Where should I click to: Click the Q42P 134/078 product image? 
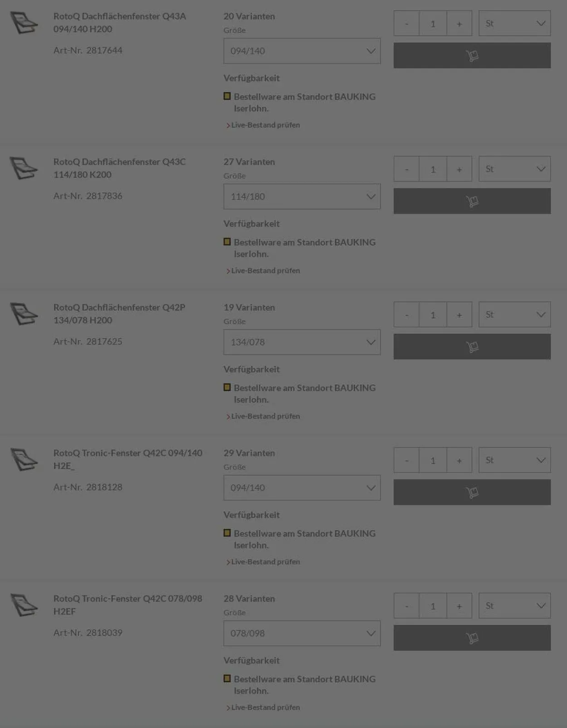tap(24, 314)
